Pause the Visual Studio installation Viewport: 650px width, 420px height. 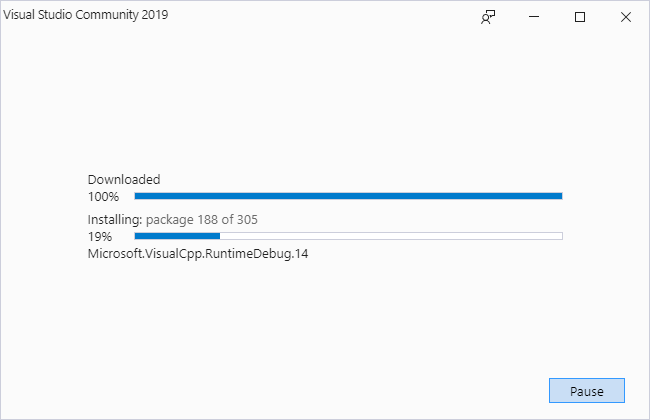tap(587, 390)
